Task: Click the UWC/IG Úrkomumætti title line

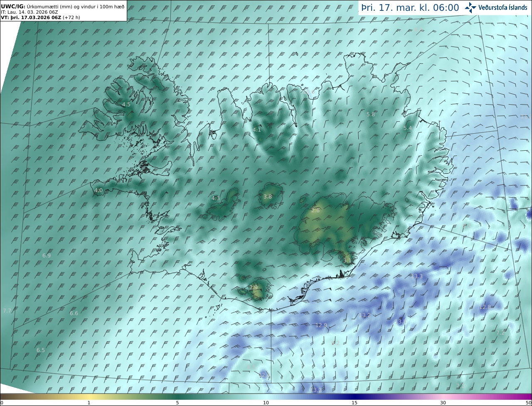Action: [x=62, y=7]
